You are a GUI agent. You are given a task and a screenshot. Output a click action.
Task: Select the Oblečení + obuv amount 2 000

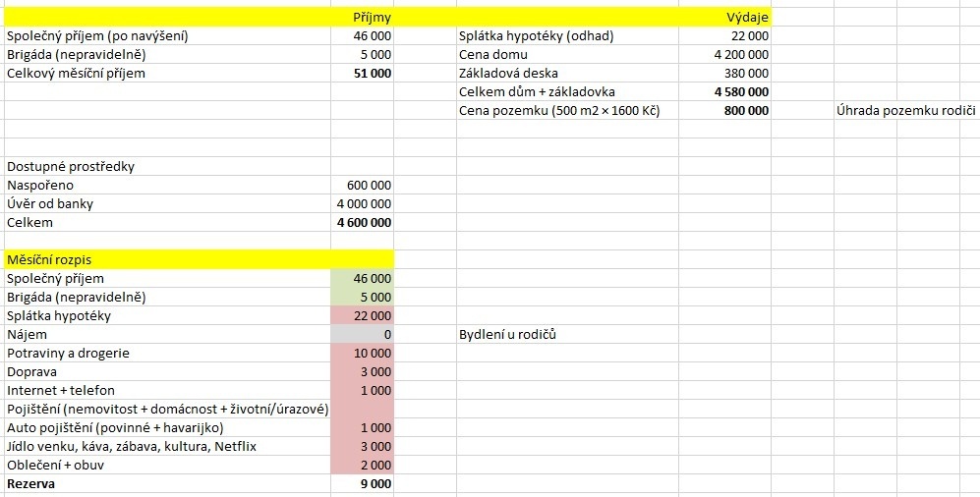click(362, 466)
